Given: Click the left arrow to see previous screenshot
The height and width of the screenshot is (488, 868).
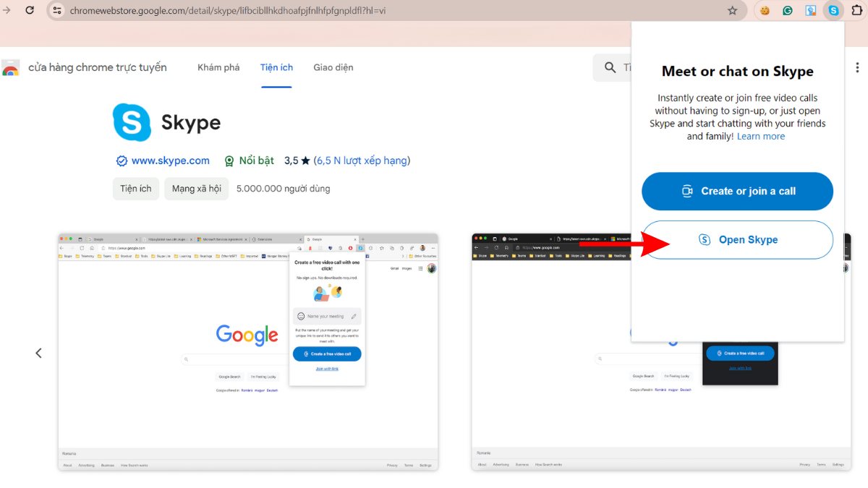Looking at the screenshot, I should (38, 352).
